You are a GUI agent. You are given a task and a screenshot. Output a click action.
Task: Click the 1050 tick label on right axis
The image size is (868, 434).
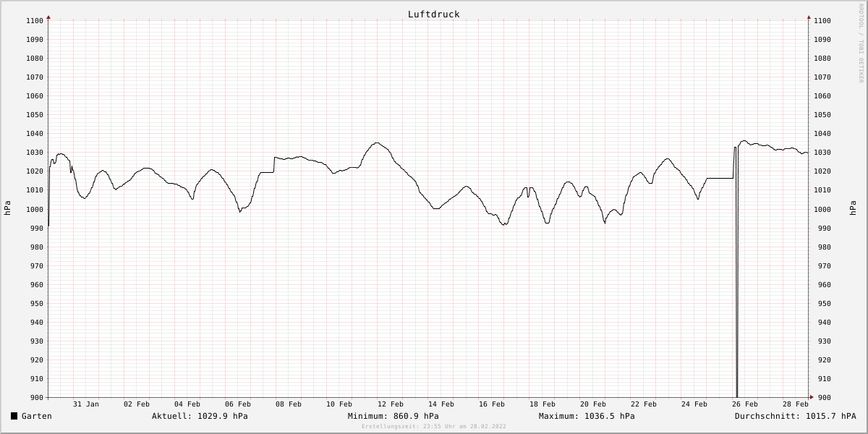point(822,114)
